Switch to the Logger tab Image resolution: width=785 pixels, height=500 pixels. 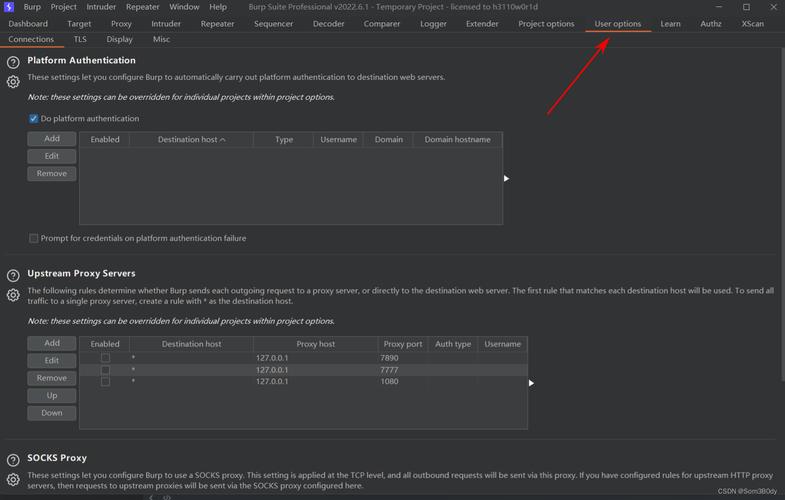[434, 24]
